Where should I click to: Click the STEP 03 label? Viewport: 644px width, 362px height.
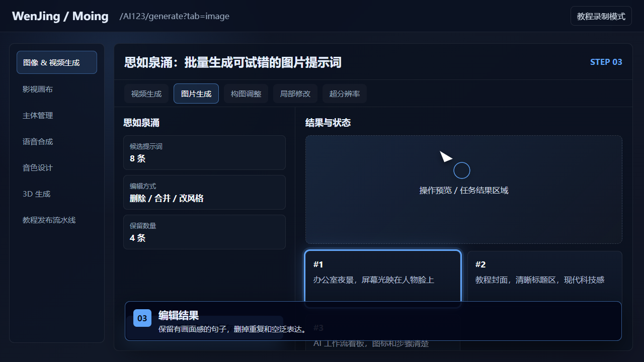[x=606, y=62]
